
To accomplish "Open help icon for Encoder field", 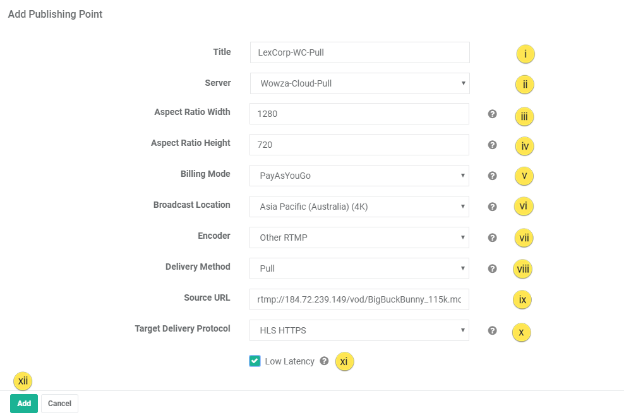I will tap(492, 238).
